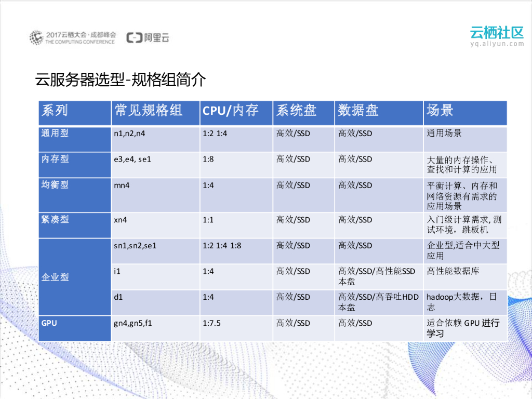
Task: Click system disk 高效/SSD in 通用型 row
Action: coord(303,139)
